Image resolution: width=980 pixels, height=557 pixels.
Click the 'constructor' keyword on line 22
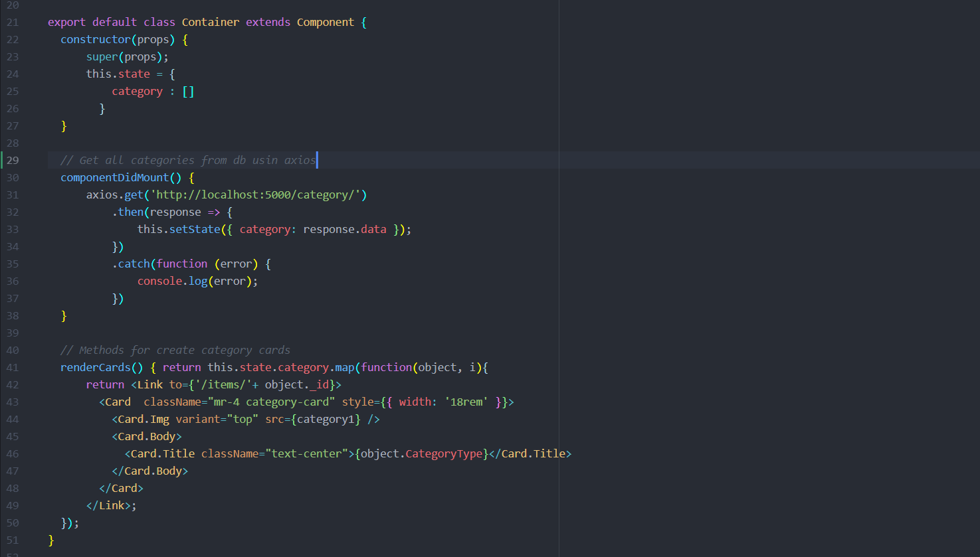click(96, 39)
